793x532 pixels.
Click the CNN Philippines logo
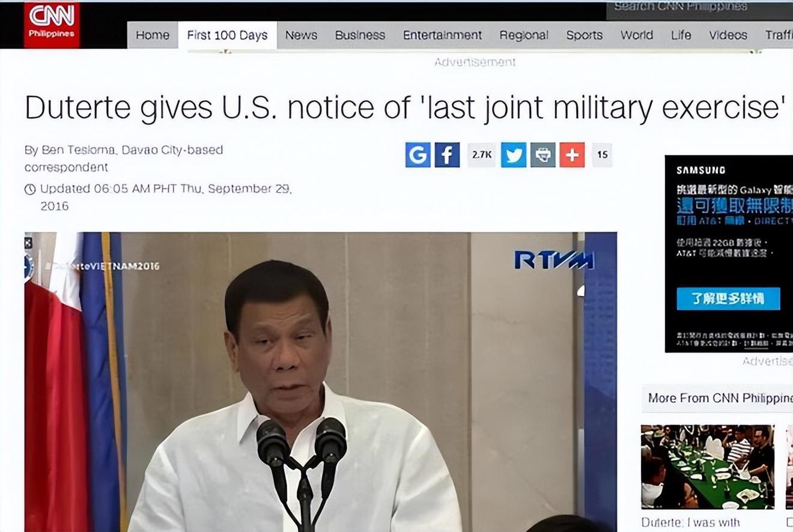tap(52, 25)
